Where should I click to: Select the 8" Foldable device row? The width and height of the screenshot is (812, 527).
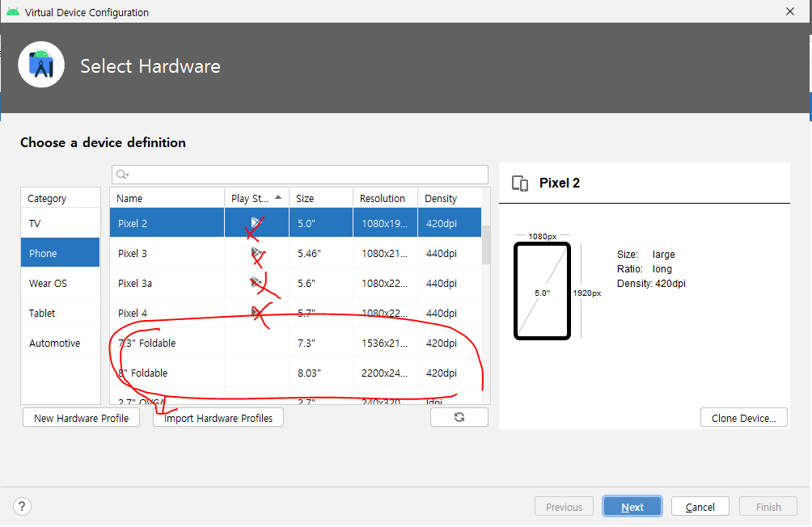[x=296, y=373]
